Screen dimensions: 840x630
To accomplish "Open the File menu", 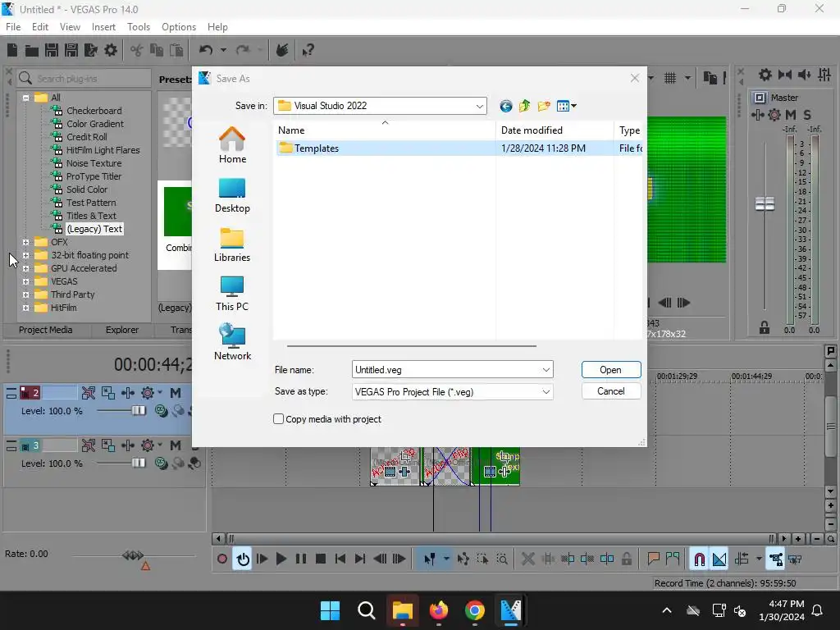I will 13,27.
